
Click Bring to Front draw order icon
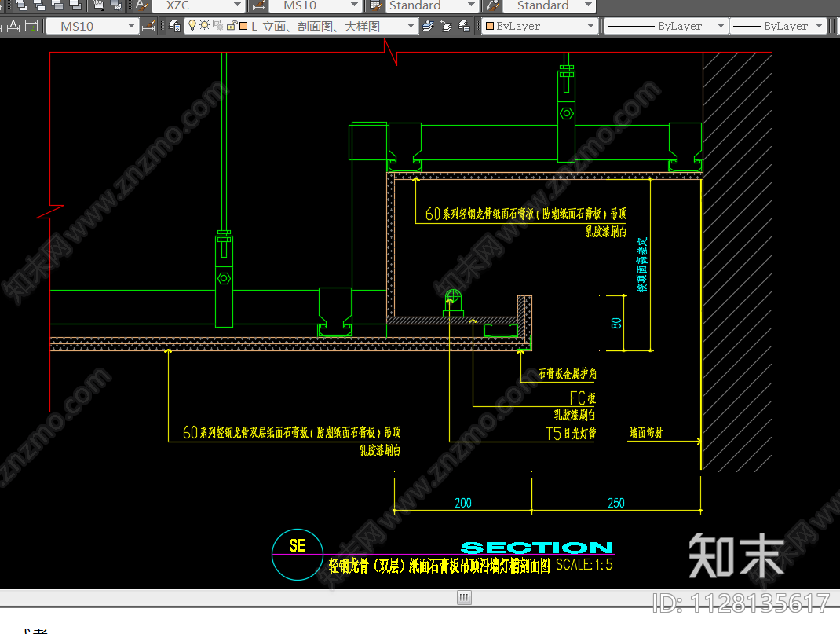pyautogui.click(x=22, y=5)
